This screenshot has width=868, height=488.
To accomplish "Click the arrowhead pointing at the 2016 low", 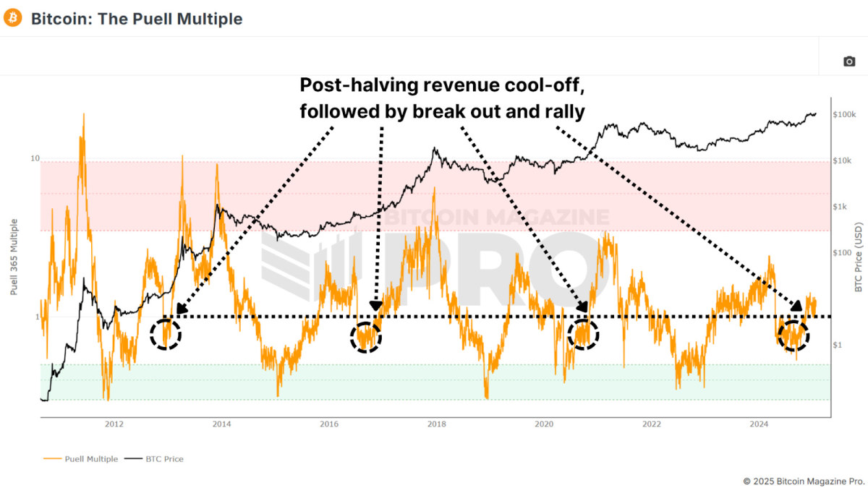I will click(x=375, y=307).
